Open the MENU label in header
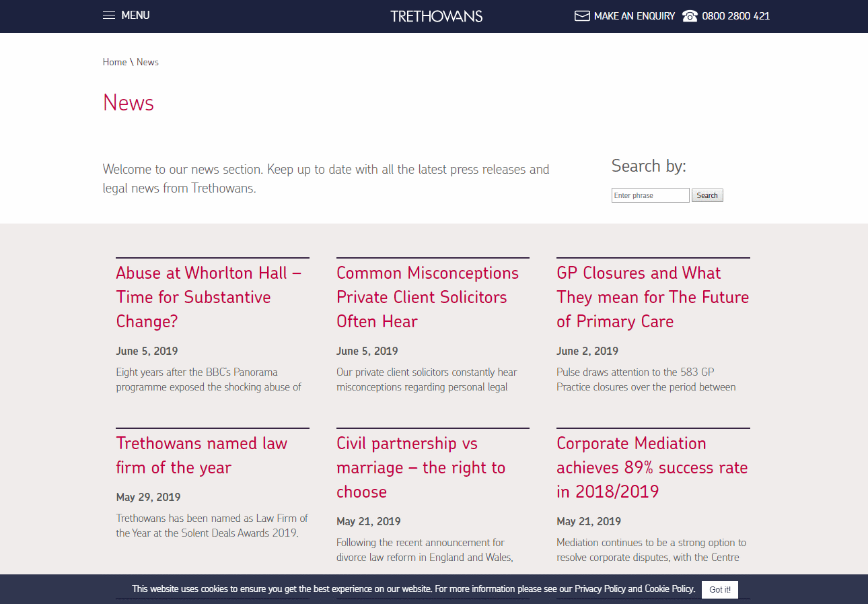Viewport: 868px width, 604px height. point(135,15)
